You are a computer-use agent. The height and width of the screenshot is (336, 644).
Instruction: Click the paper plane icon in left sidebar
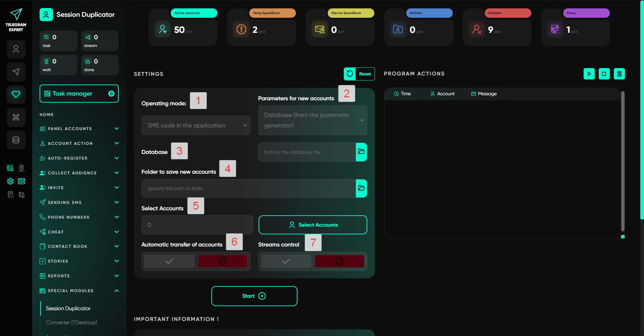point(16,72)
